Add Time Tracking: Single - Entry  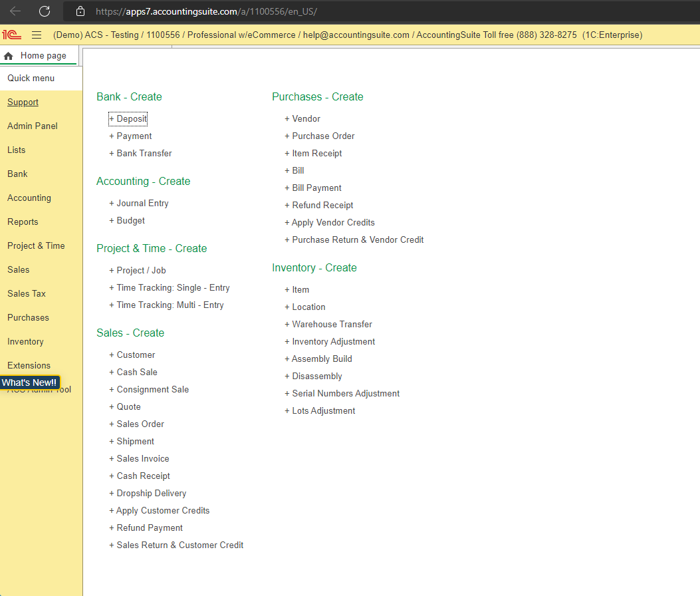click(x=170, y=288)
